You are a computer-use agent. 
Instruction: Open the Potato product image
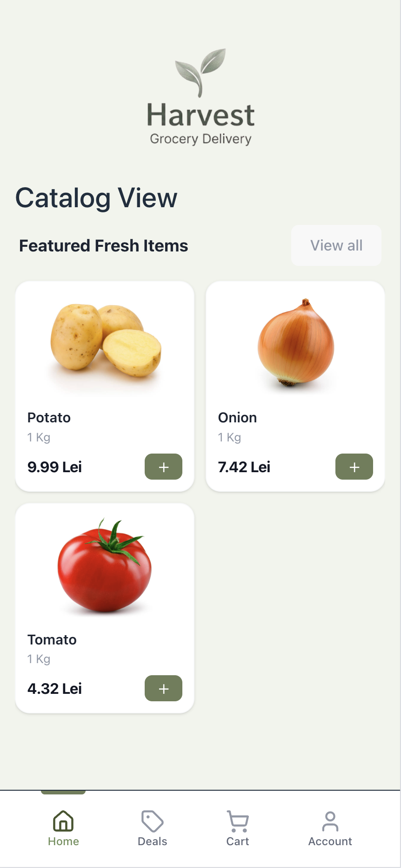[x=106, y=340]
